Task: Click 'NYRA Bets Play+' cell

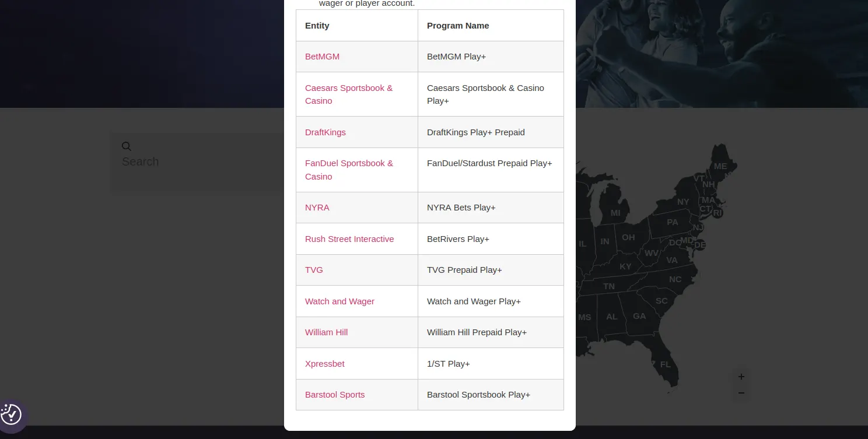Action: coord(491,208)
